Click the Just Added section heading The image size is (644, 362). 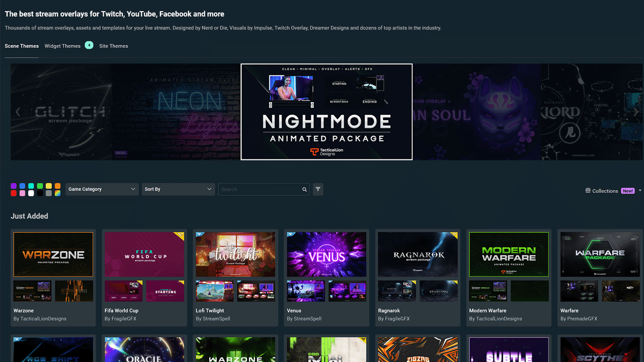(29, 216)
